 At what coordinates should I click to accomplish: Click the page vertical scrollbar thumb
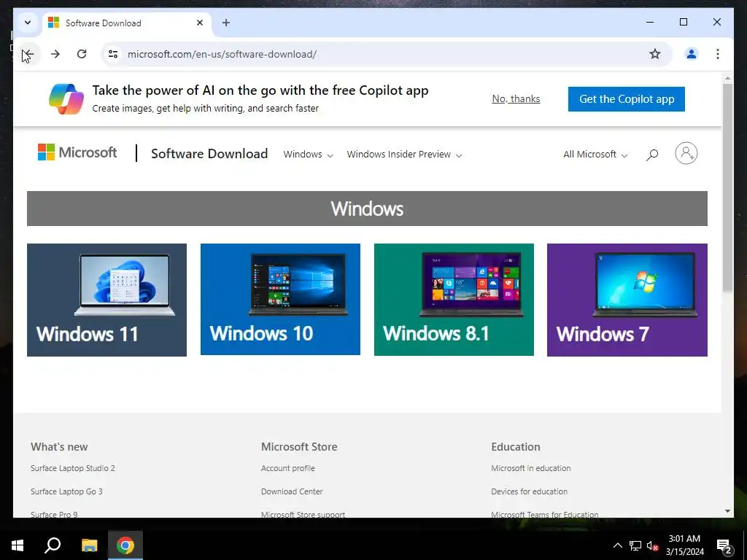click(727, 187)
